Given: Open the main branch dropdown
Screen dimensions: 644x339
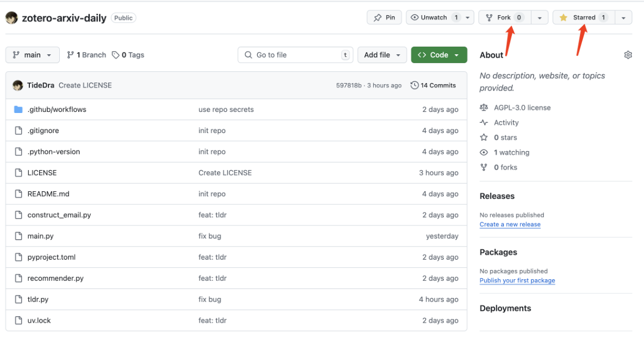Looking at the screenshot, I should click(32, 55).
